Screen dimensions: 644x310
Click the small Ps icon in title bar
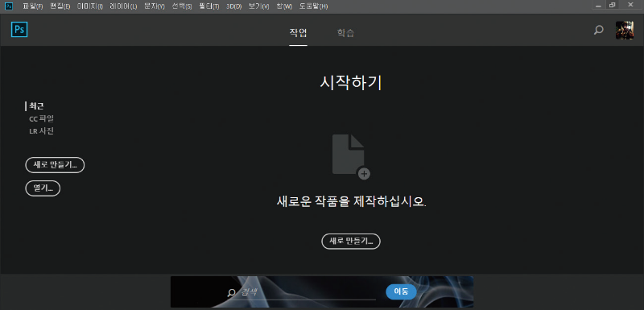[x=9, y=6]
